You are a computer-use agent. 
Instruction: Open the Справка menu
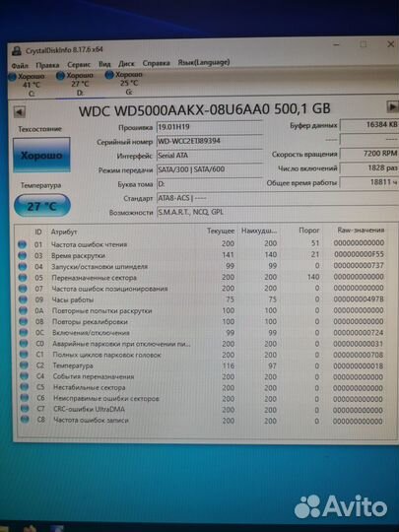coord(156,63)
